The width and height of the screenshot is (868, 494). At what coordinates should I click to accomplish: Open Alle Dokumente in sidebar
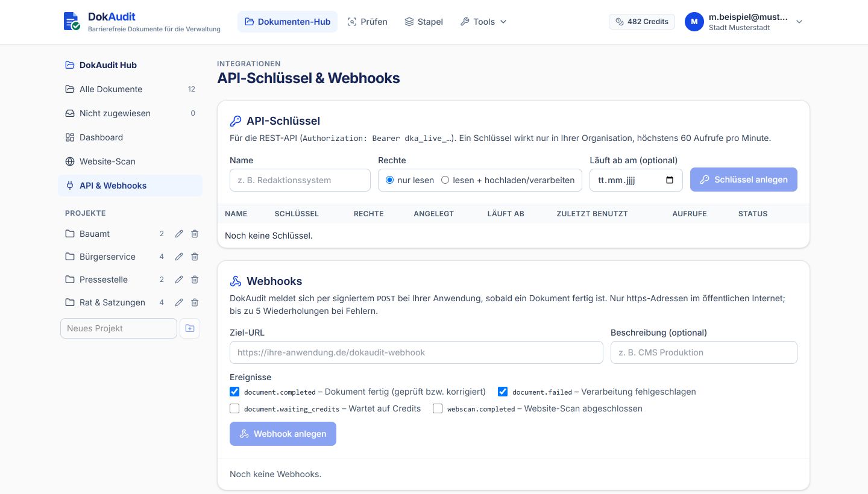click(x=130, y=89)
